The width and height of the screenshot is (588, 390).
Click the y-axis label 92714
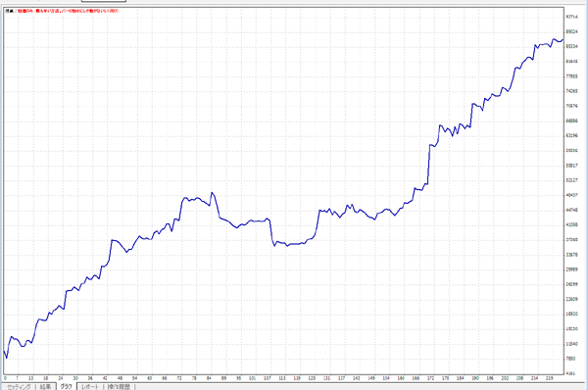571,17
